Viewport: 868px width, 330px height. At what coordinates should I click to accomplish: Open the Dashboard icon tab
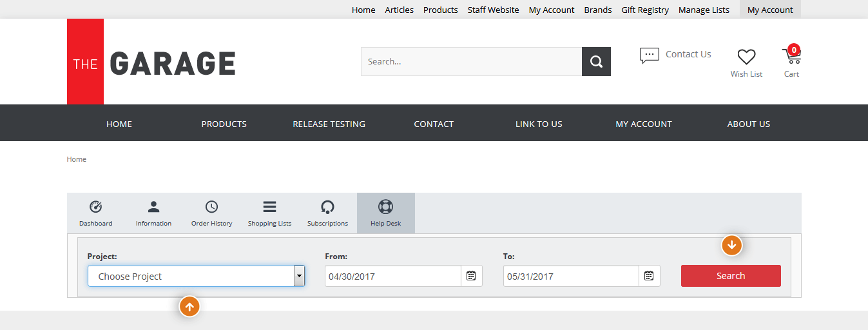coord(95,207)
